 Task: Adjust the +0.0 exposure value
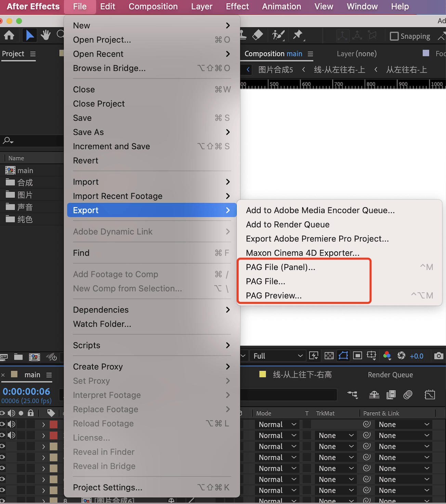click(417, 356)
